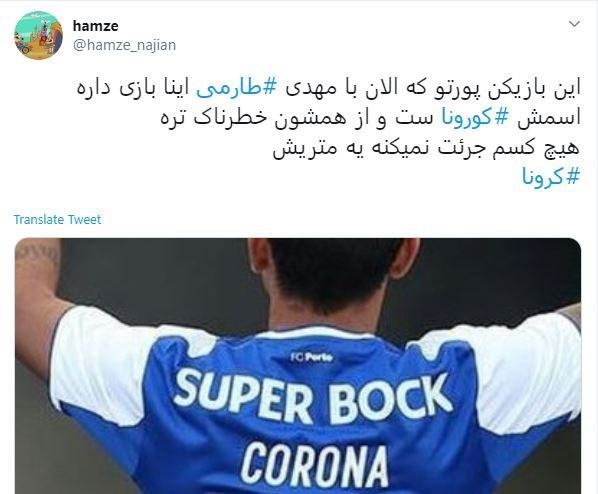The image size is (598, 494).
Task: Click the CORONA name on jersey
Action: point(314,465)
